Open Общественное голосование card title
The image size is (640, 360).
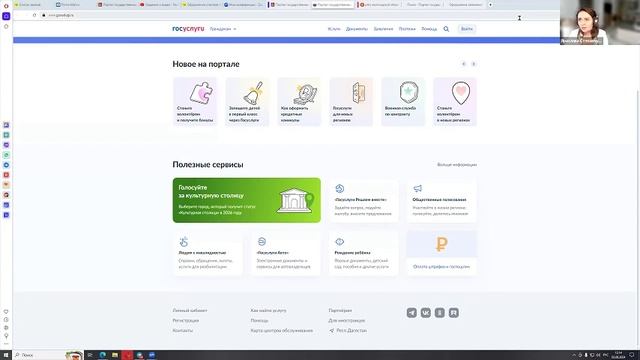[439, 200]
